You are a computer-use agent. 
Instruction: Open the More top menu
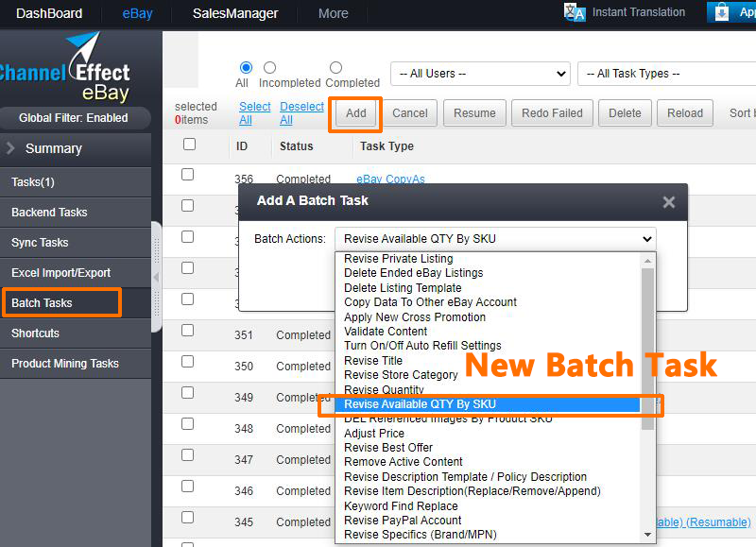click(x=334, y=13)
